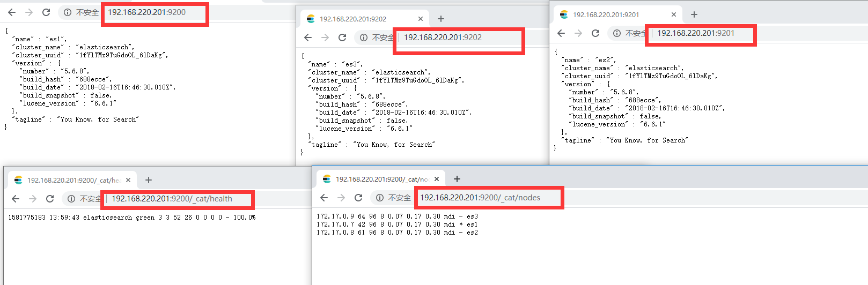
Task: Open a new tab in the 9202 window
Action: click(441, 19)
